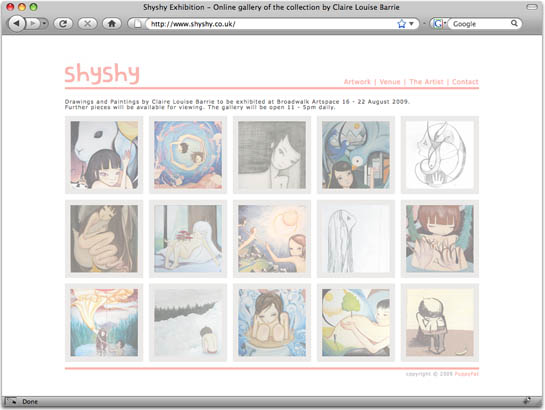Screen dimensions: 545x410
Task: Click the browser Forward arrow button
Action: 33,24
